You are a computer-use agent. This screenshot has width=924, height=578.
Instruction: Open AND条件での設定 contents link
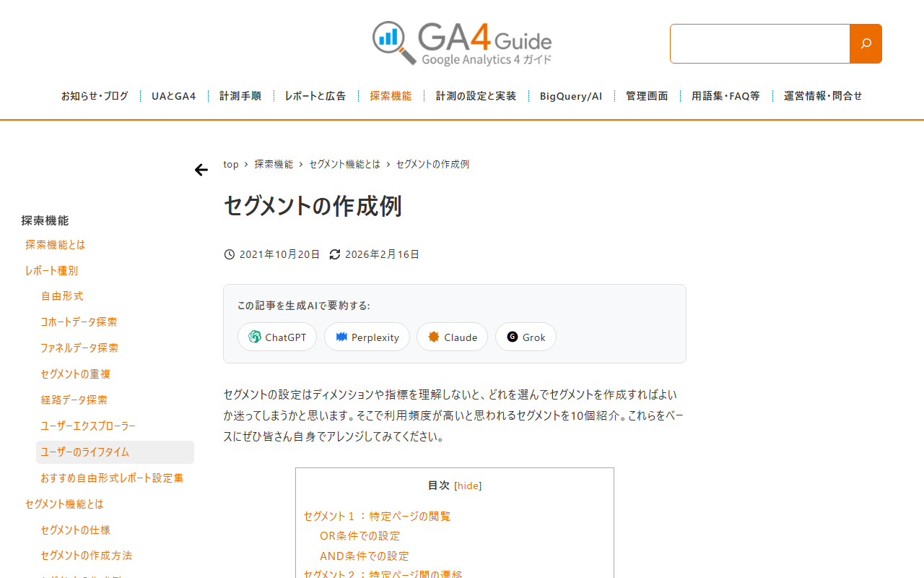pyautogui.click(x=365, y=556)
